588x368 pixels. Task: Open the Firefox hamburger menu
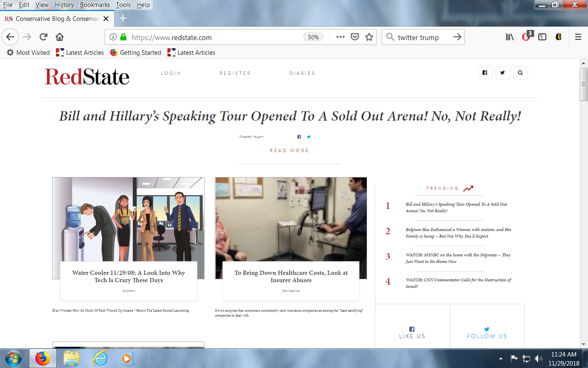click(x=578, y=37)
